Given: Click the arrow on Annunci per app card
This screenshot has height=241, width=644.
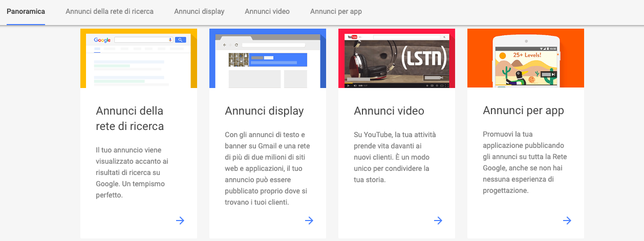Looking at the screenshot, I should point(567,221).
